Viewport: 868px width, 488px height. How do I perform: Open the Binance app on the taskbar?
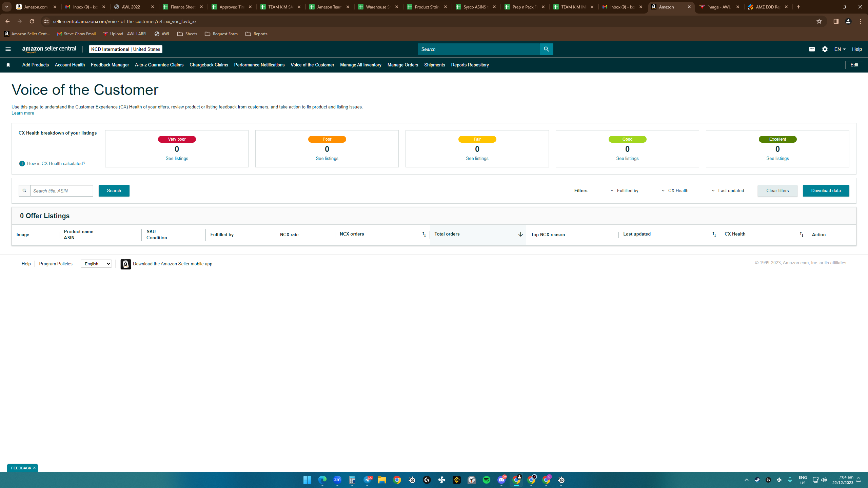tap(457, 480)
